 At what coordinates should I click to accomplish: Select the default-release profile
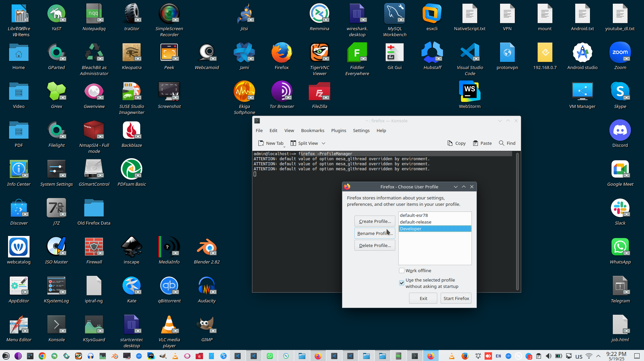pos(435,222)
